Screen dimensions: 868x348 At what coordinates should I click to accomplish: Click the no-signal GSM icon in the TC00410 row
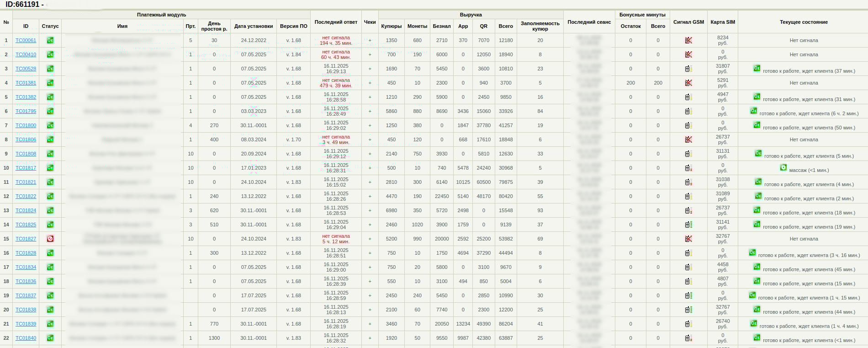coord(688,54)
